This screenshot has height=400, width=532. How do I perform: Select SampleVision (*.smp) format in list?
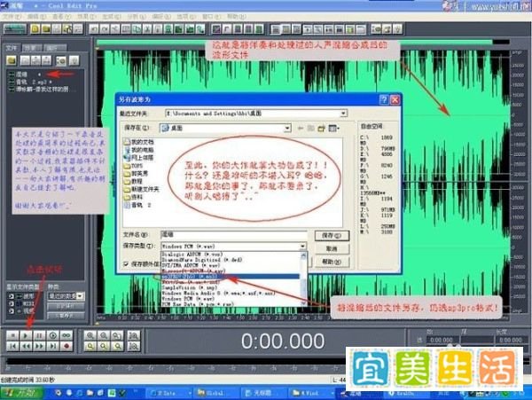230,287
